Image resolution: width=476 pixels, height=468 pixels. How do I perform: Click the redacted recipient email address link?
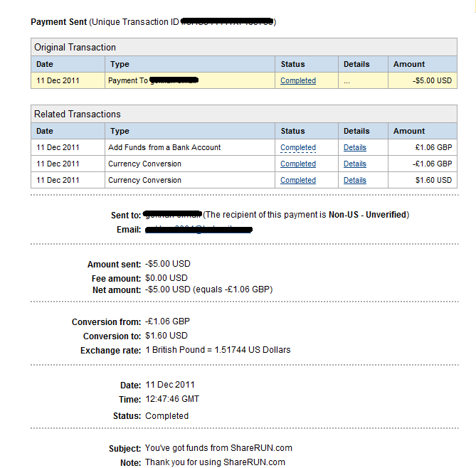coord(199,230)
